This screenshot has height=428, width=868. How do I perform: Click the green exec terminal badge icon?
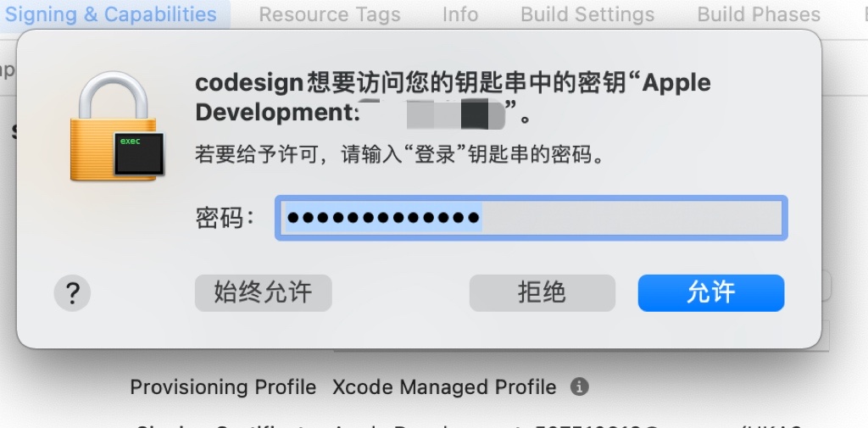coord(139,153)
